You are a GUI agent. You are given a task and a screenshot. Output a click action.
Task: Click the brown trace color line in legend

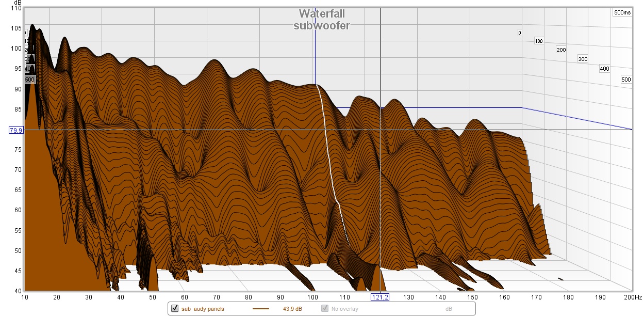[x=261, y=309]
